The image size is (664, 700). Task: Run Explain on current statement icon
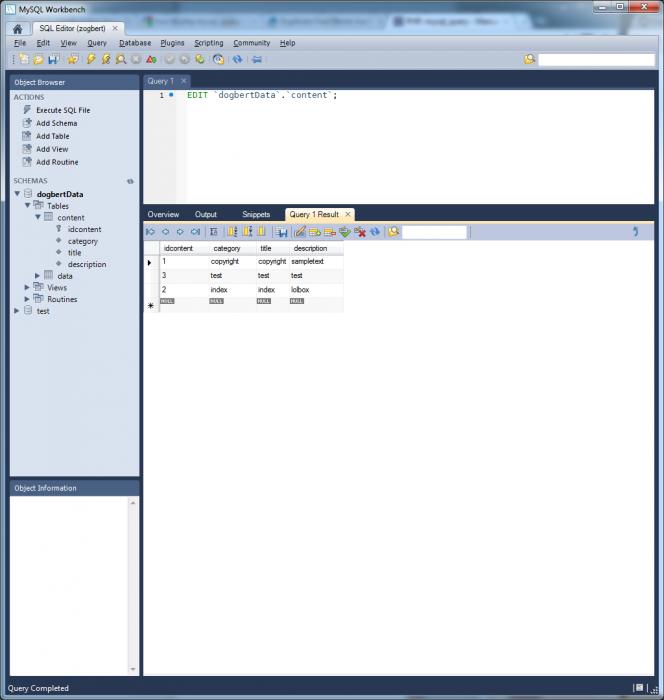point(121,59)
